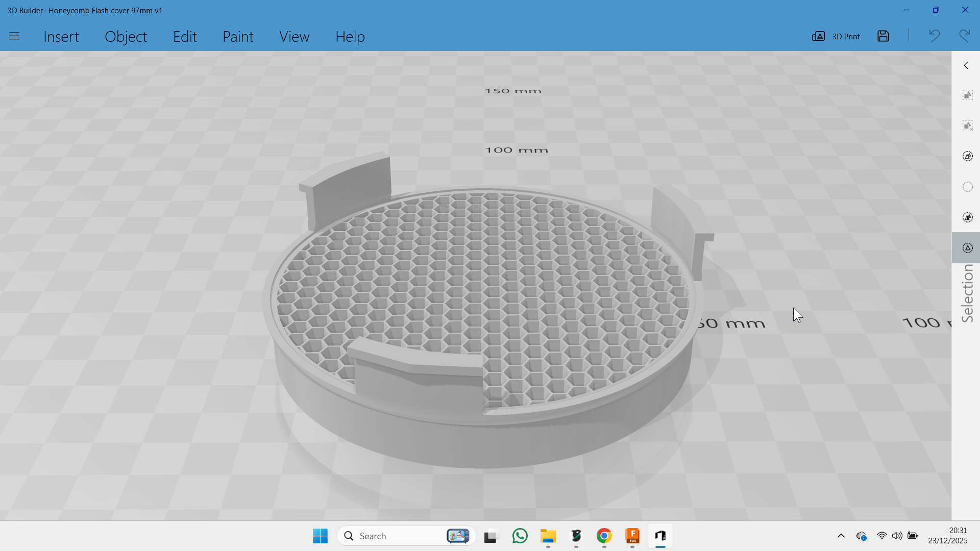Undo the last action
The width and height of the screenshot is (980, 551).
[x=934, y=36]
